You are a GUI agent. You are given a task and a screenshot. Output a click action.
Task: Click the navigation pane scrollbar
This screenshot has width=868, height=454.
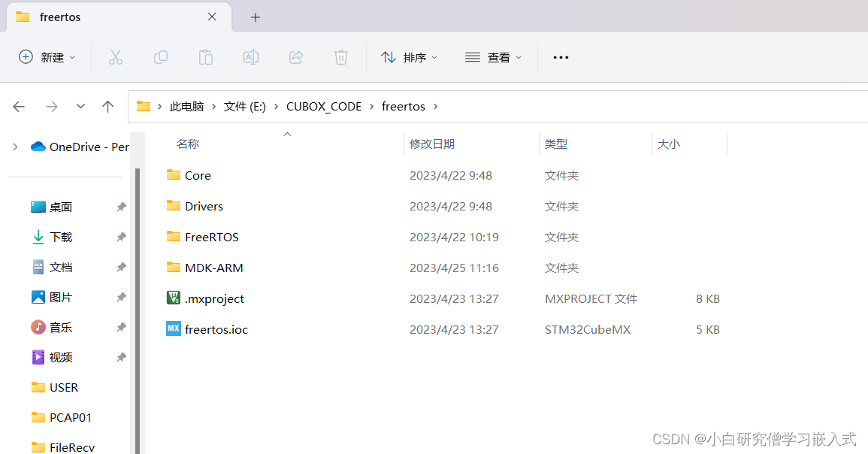tap(138, 310)
